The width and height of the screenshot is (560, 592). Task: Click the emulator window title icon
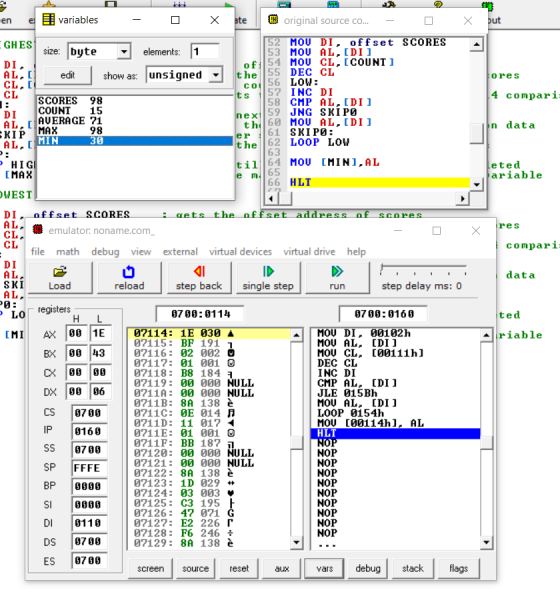(37, 230)
